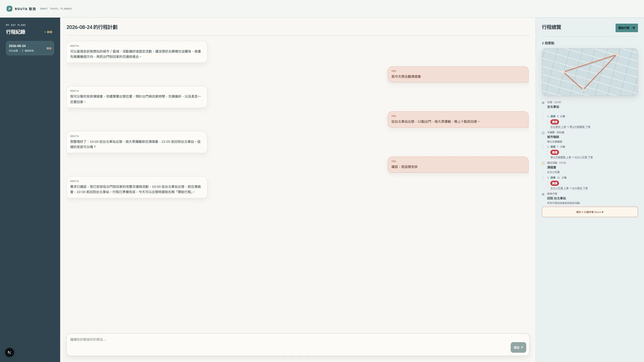Delete the 2026-08-24 plan via 刪除
644x362 pixels.
49,48
